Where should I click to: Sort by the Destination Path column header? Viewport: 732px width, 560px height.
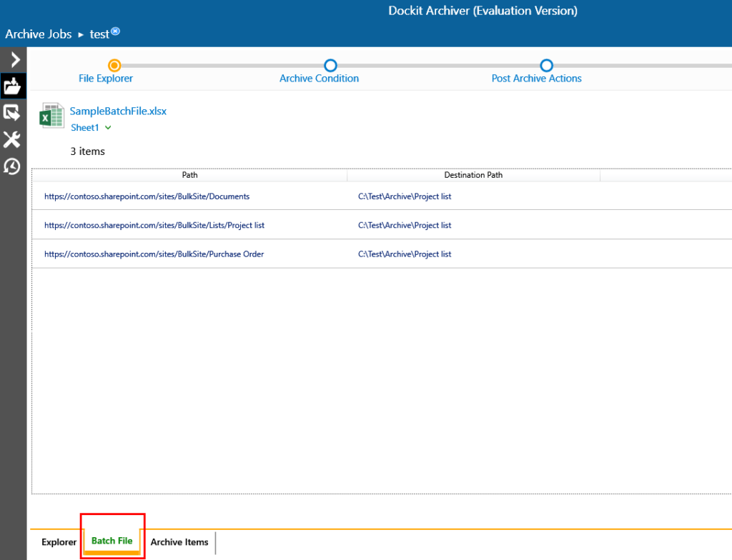[x=473, y=175]
